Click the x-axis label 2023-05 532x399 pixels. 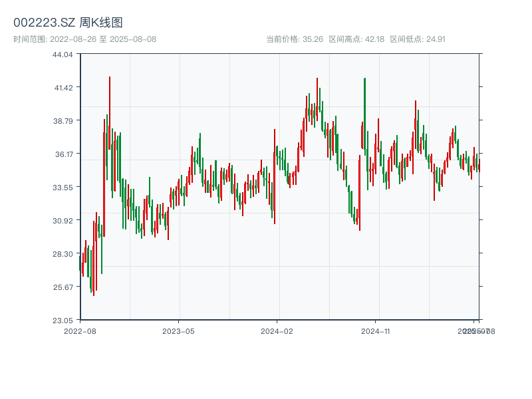(x=178, y=331)
